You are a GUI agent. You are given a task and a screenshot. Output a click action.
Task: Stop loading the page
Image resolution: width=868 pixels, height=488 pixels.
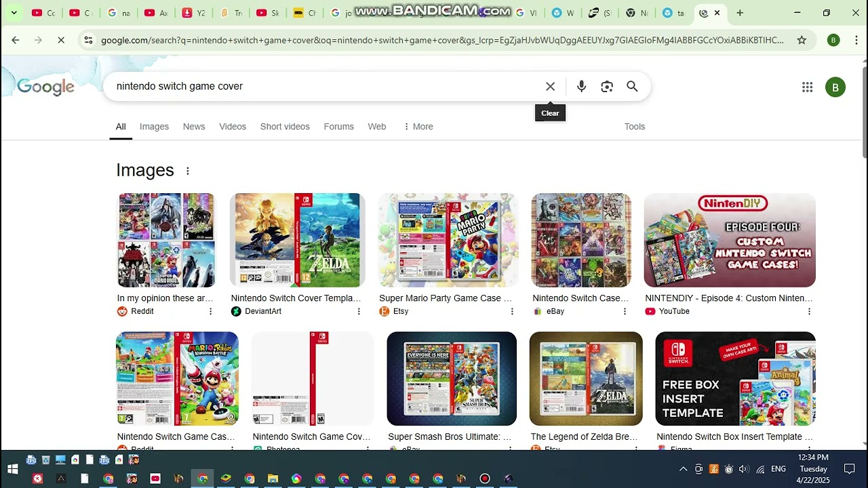(61, 40)
